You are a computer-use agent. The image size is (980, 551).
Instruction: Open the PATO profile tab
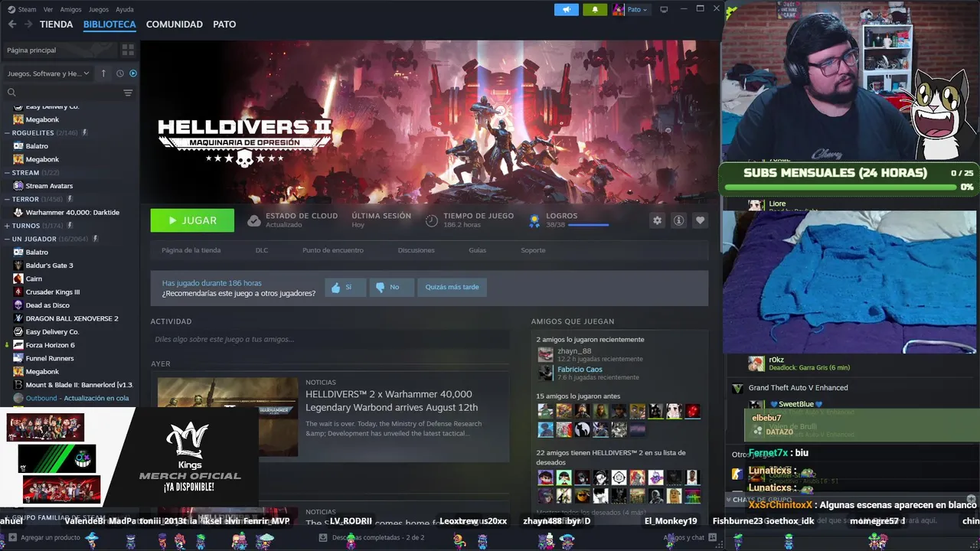[x=224, y=24]
